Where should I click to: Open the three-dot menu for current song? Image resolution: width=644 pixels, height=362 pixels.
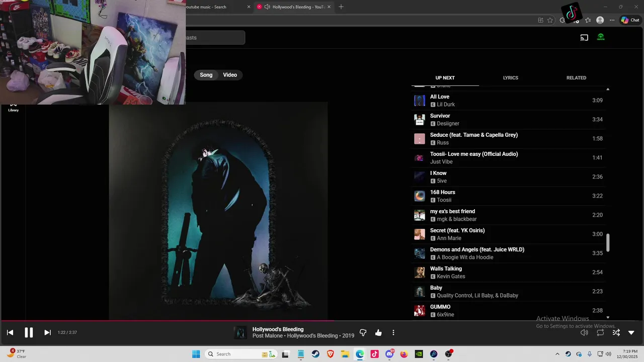click(393, 333)
